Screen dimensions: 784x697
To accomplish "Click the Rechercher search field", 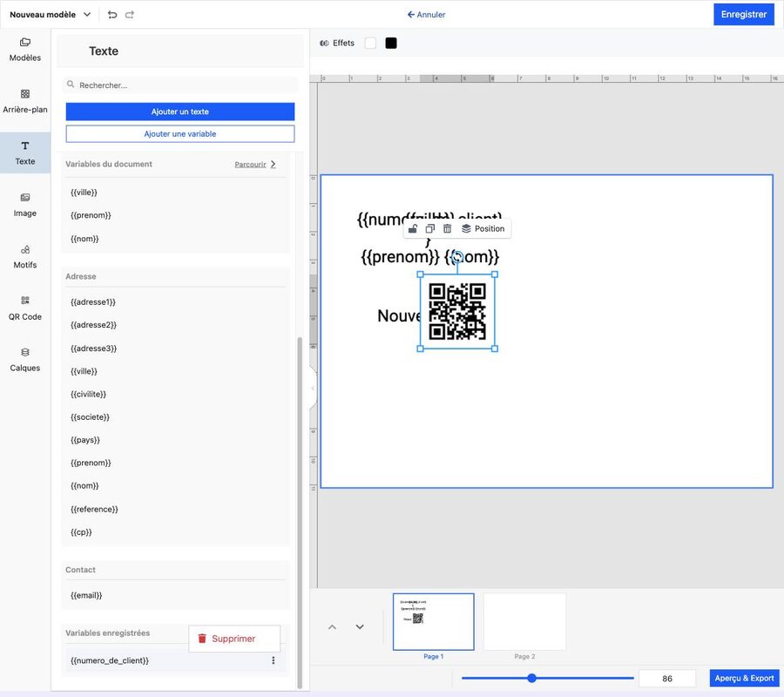I will click(180, 85).
